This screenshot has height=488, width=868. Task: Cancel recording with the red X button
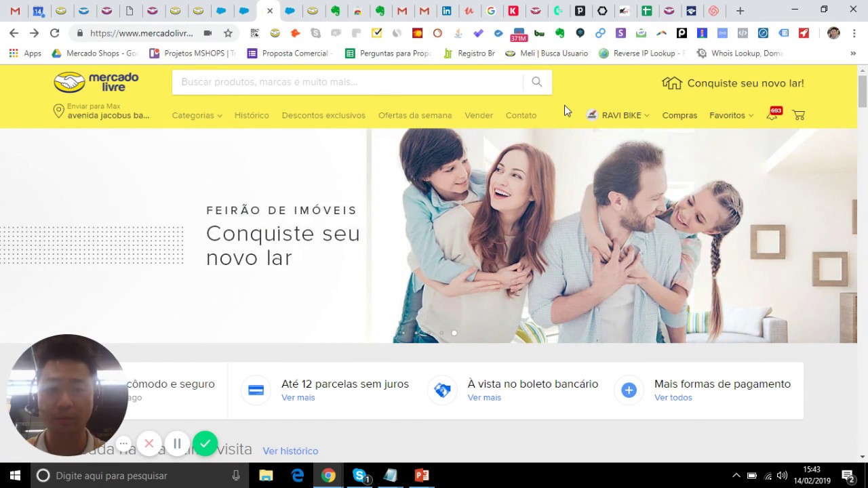click(149, 444)
